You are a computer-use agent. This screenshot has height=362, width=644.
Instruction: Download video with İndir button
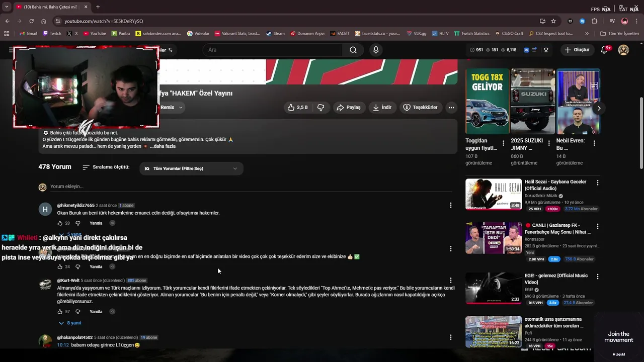click(382, 107)
